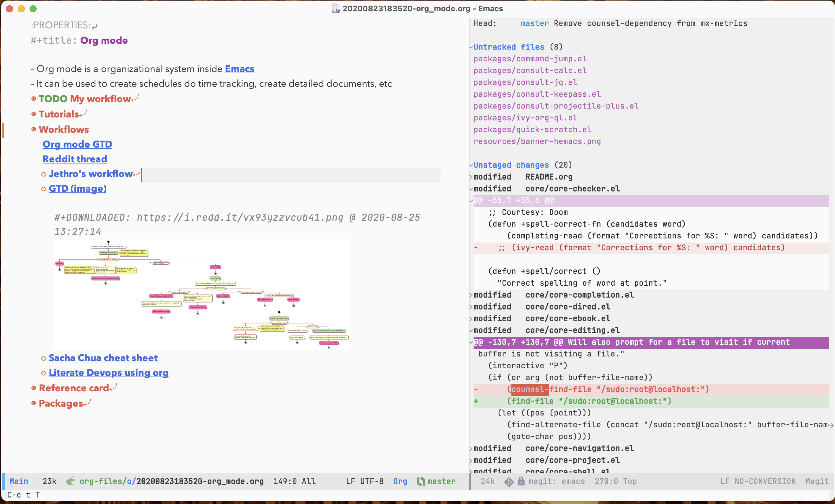Click the bullet icon beside Reference card
This screenshot has width=835, height=504.
click(34, 388)
